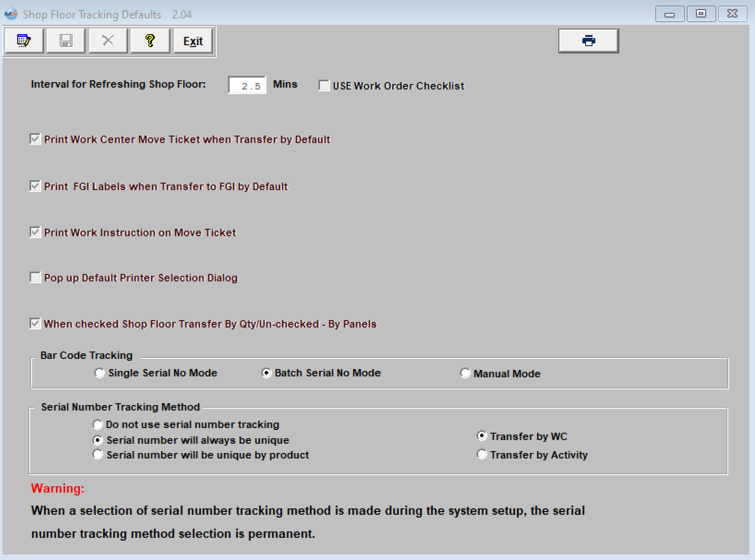755x560 pixels.
Task: Toggle Print Work Center Move Ticket checkbox
Action: click(x=35, y=139)
